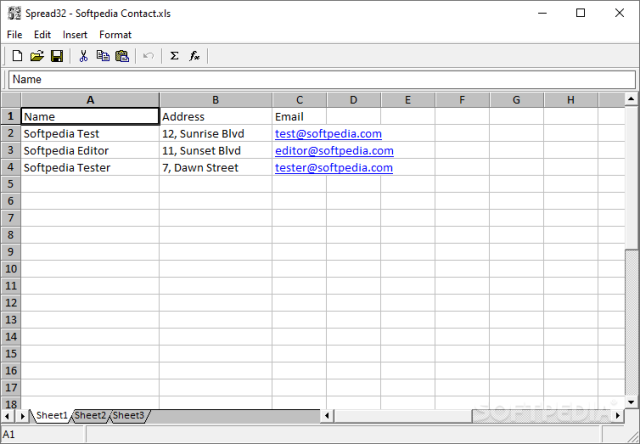Select row 2 header
The image size is (640, 444).
11,133
